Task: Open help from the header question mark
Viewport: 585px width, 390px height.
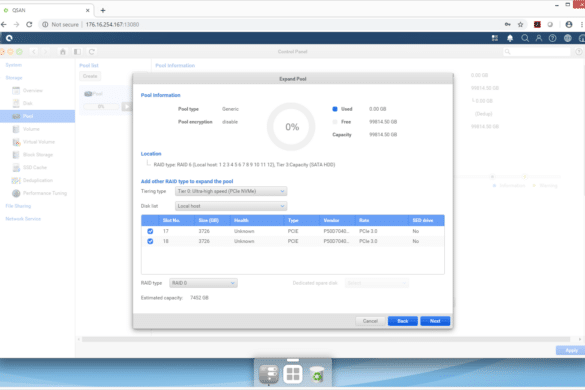Action: tap(553, 38)
